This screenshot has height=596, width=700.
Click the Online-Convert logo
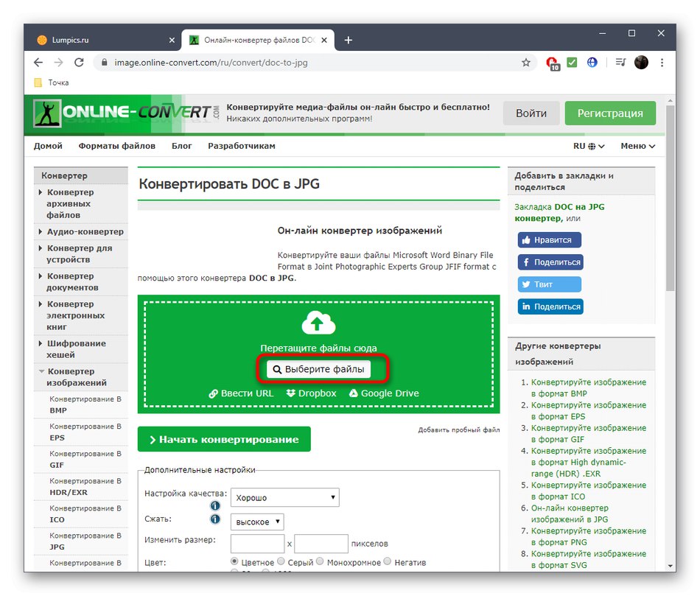click(x=118, y=113)
